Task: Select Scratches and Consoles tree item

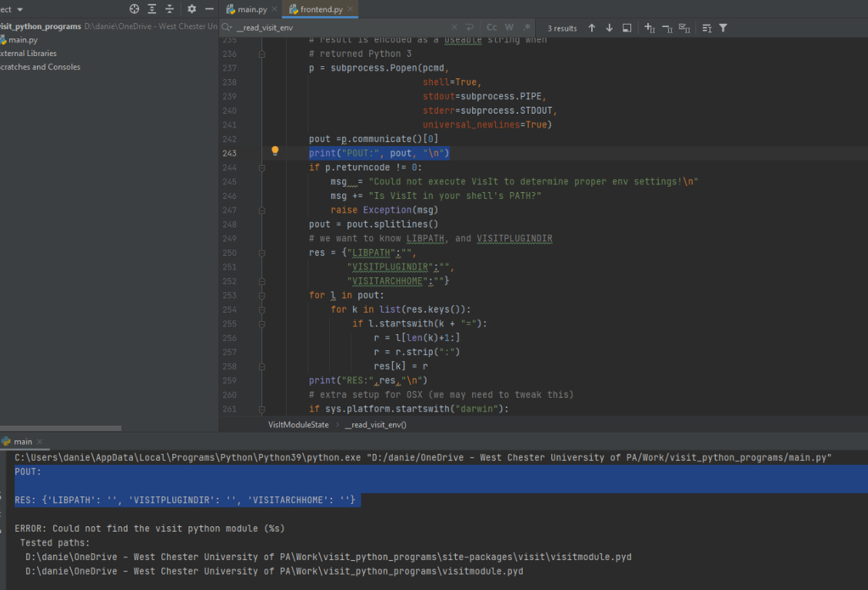Action: coord(40,67)
